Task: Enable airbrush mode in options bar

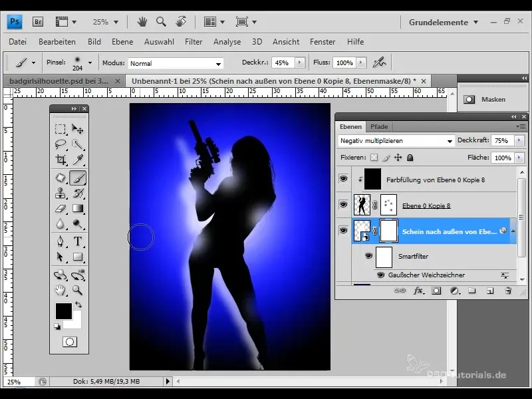Action: 379,63
